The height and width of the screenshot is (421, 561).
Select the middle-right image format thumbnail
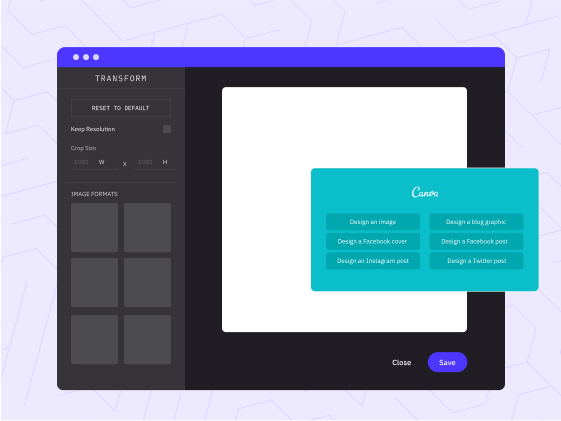coord(147,283)
